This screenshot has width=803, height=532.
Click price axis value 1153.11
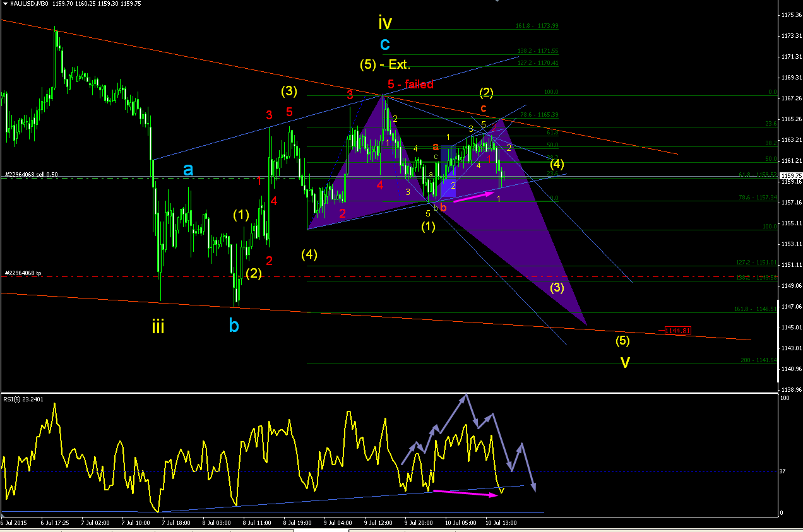coord(791,244)
